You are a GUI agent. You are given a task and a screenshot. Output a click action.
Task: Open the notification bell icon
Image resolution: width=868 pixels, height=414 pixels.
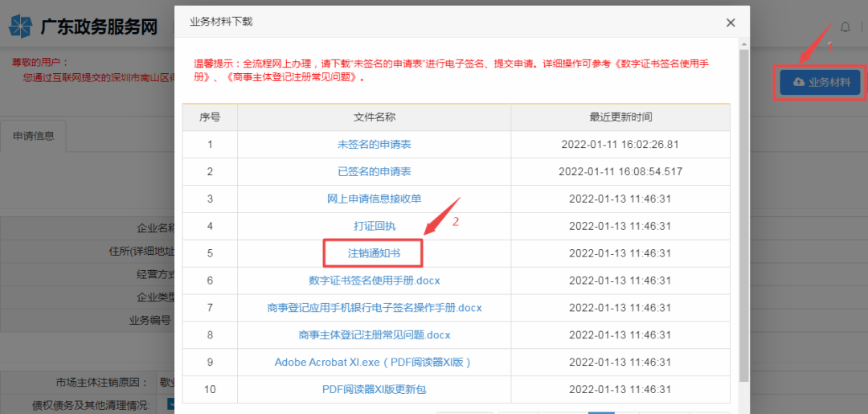pyautogui.click(x=845, y=27)
